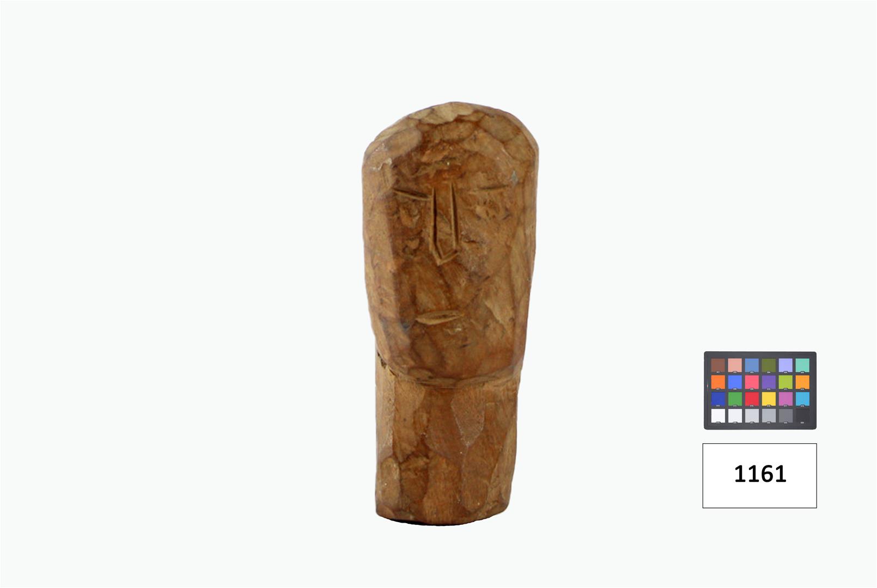Image resolution: width=877 pixels, height=588 pixels.
Task: Click the brown swatch on color chart
Action: (x=718, y=365)
